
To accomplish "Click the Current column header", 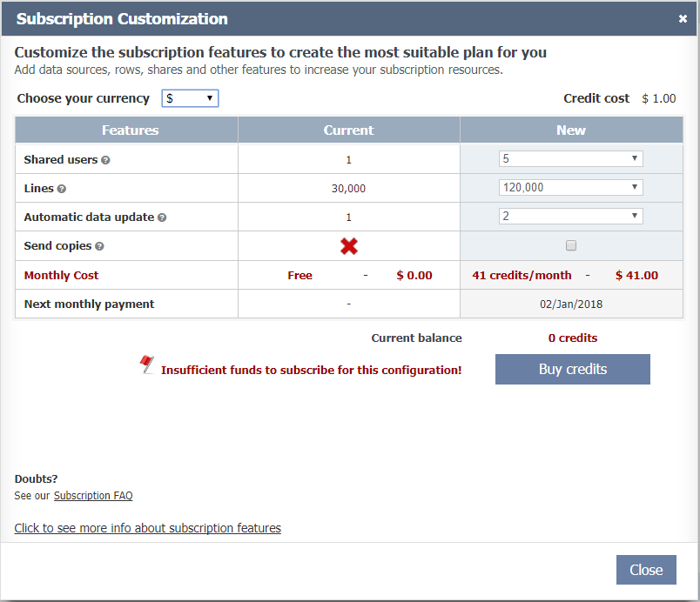I will [x=348, y=130].
